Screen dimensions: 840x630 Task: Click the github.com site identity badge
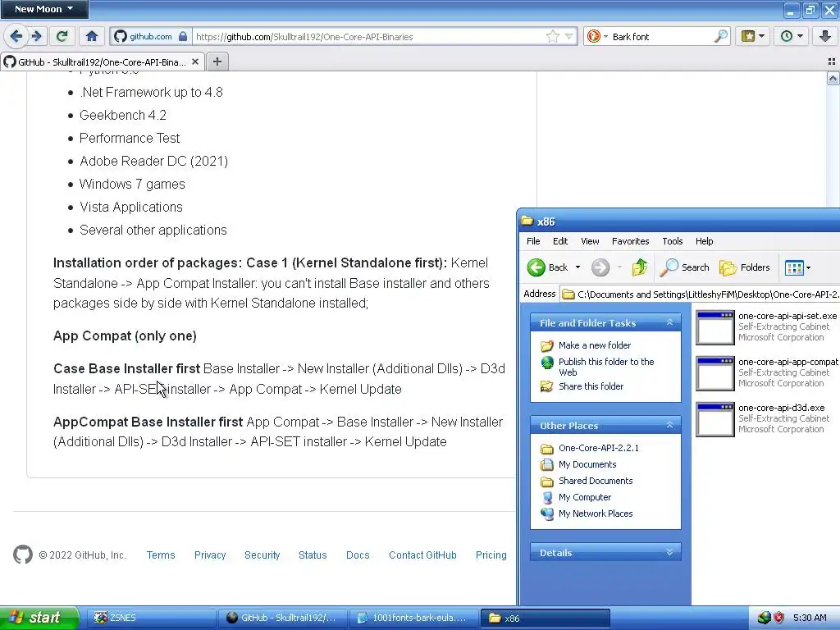151,36
